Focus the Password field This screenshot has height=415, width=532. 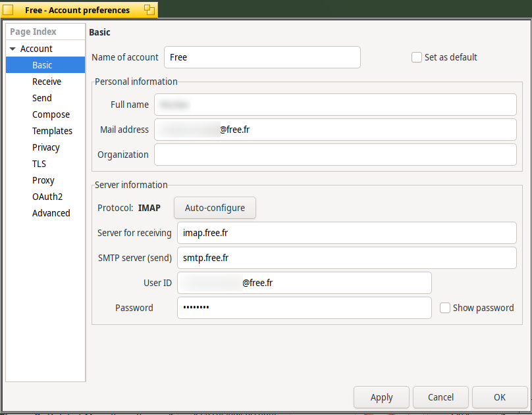[x=304, y=308]
